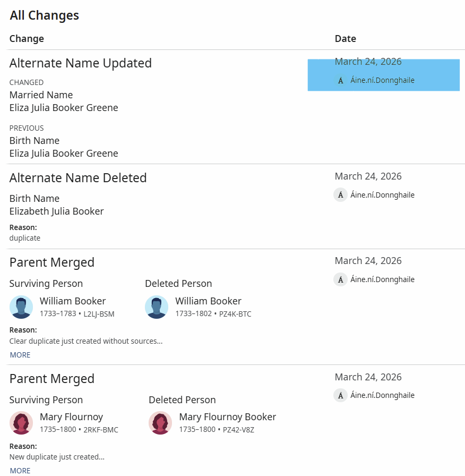Click the deleted William Booker portrait icon
Screen dimensions: 465x476
click(x=157, y=307)
